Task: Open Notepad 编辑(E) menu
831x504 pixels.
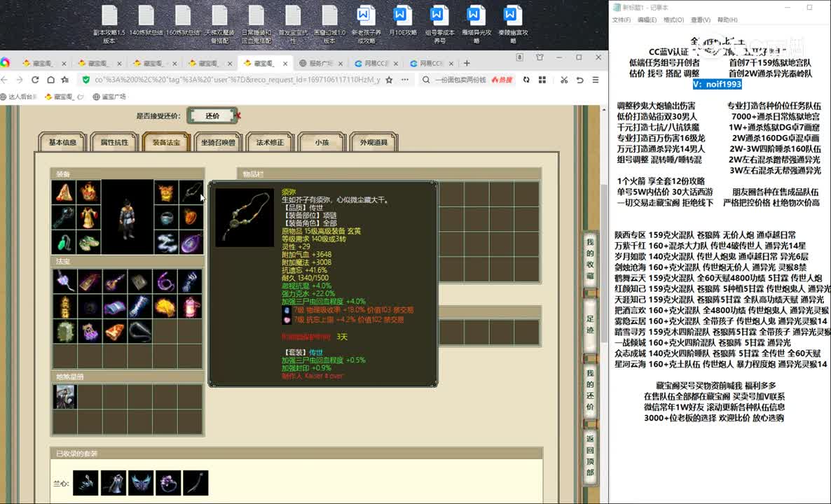Action: click(x=647, y=20)
